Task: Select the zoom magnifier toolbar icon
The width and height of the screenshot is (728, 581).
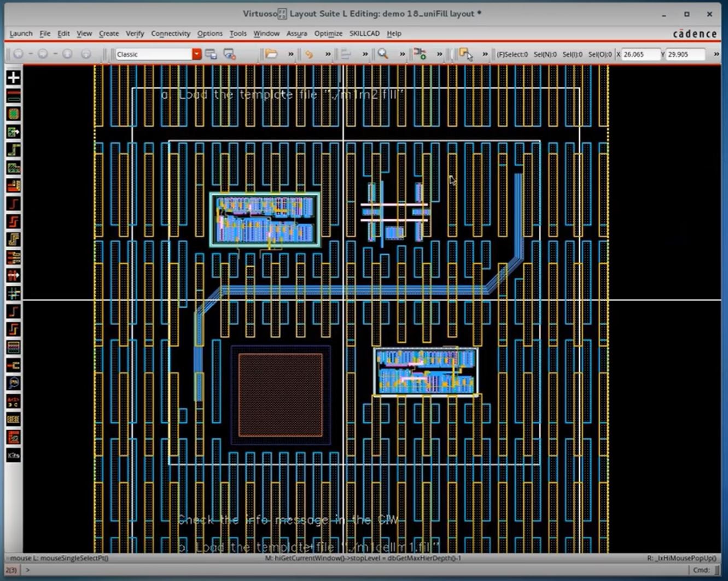Action: [383, 54]
